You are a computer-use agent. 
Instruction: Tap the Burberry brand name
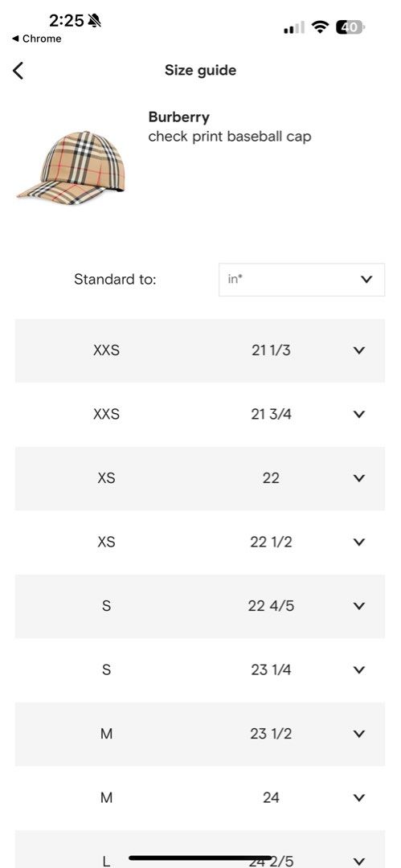(x=179, y=117)
